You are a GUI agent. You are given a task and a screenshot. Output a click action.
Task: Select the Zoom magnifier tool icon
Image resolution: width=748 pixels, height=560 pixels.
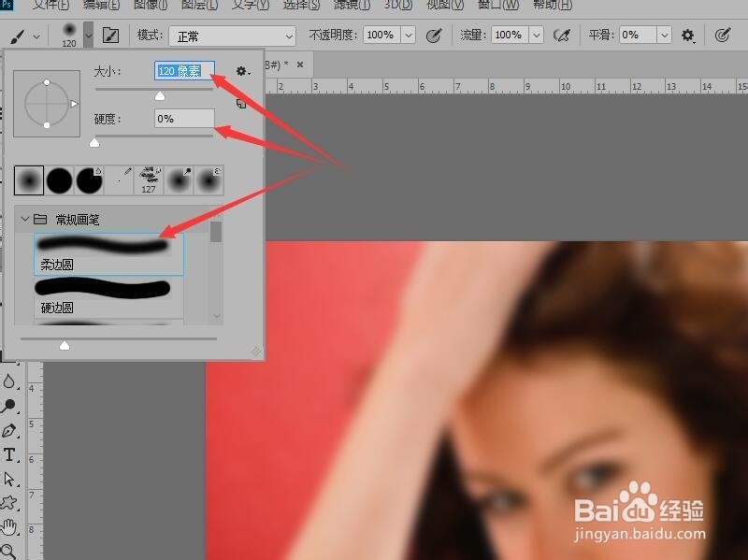pos(9,552)
